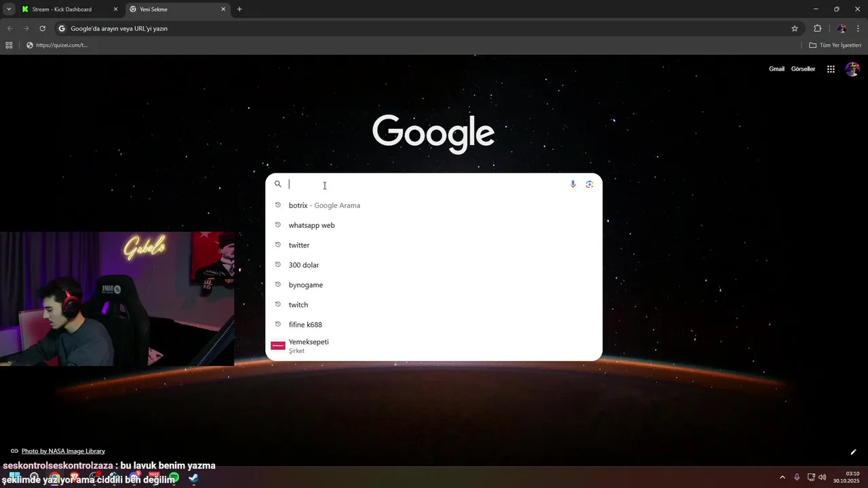The width and height of the screenshot is (868, 488).
Task: Open the Chrome profile avatar in the toolbar
Action: pos(842,28)
